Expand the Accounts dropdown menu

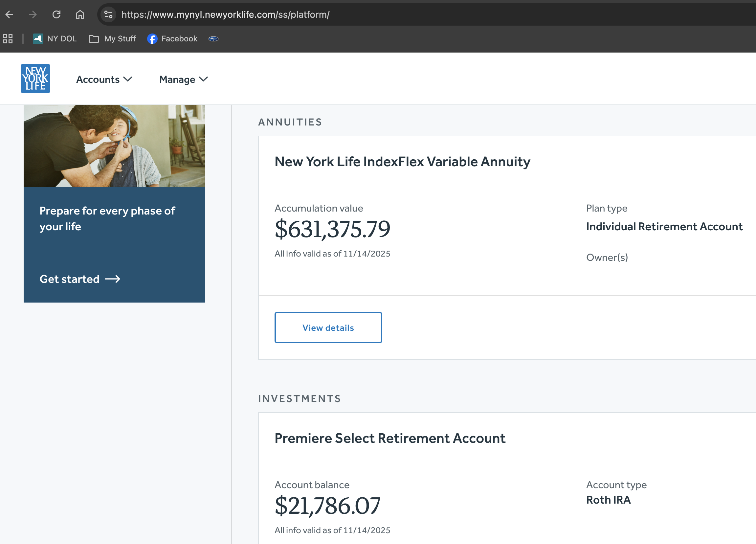point(104,79)
